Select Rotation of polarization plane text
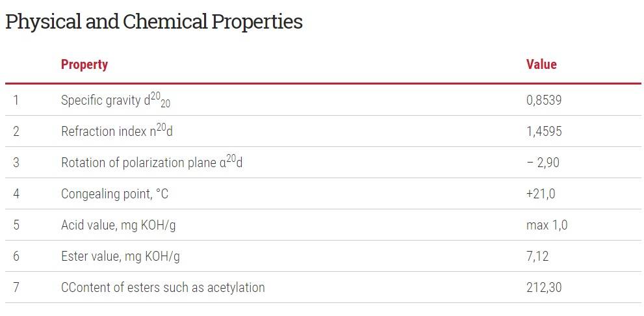 click(x=151, y=161)
